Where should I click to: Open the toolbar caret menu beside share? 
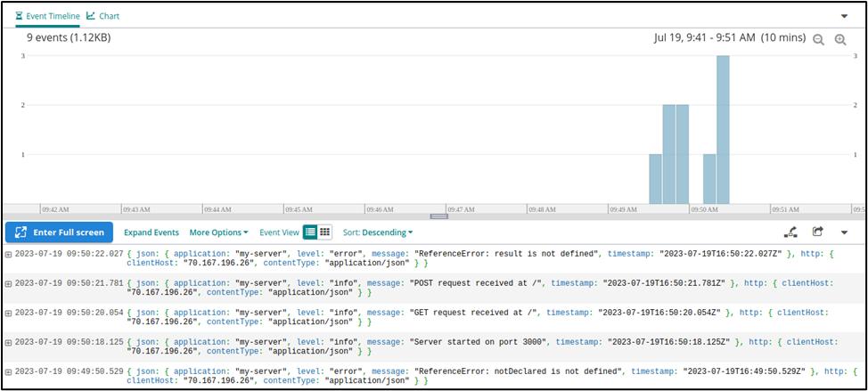click(x=844, y=233)
